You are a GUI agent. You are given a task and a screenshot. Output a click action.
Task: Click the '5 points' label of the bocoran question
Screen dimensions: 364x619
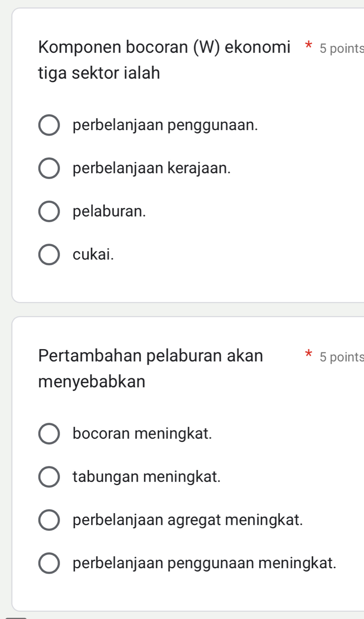[342, 49]
